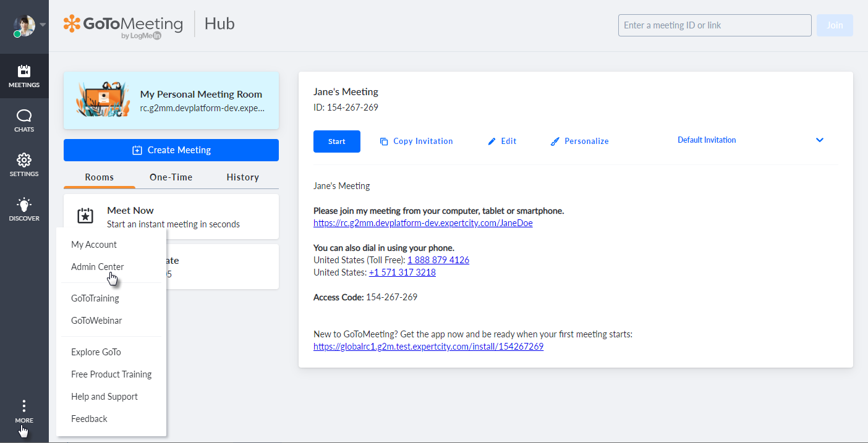This screenshot has height=443, width=868.
Task: Open the Meetings section in sidebar
Action: [24, 76]
